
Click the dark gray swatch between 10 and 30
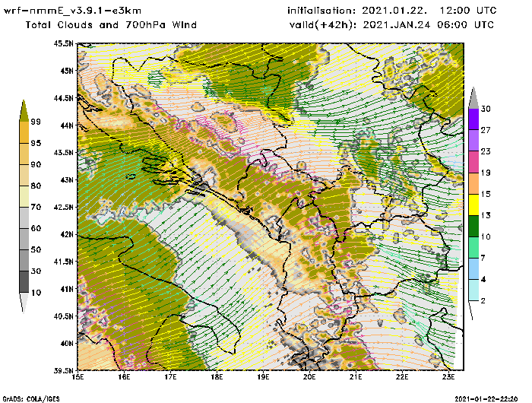pos(24,282)
